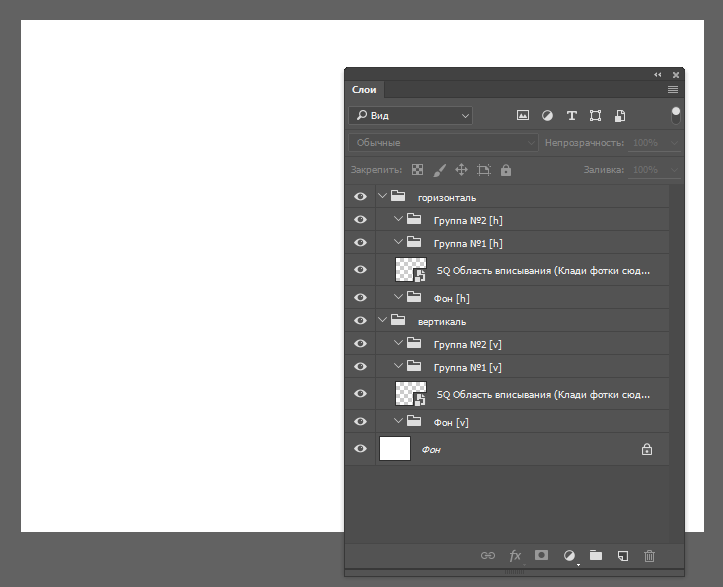Click lock all padlock icon

[506, 170]
